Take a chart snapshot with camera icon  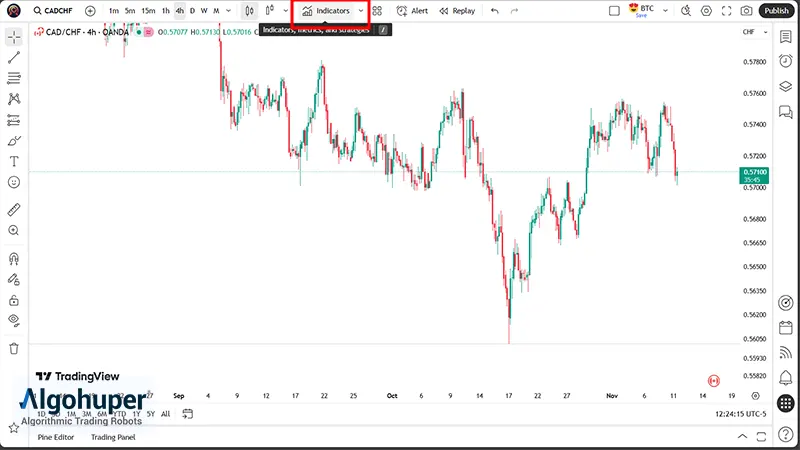tap(746, 11)
